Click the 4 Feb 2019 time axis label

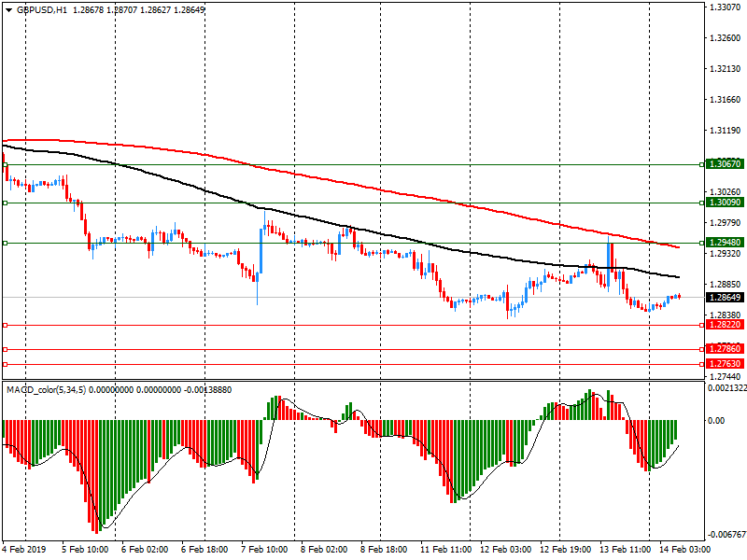pyautogui.click(x=25, y=551)
